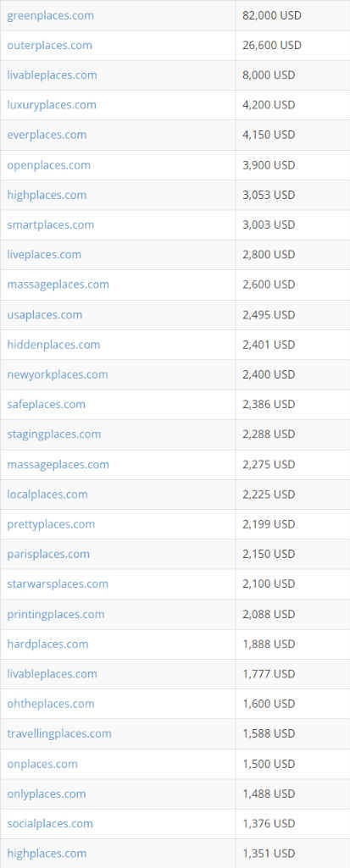Follow the usaplaces.com link
Screen dimensions: 350x868
(x=45, y=314)
